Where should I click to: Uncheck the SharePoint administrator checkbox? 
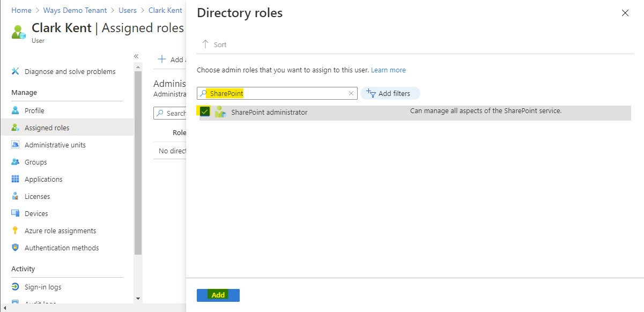point(204,112)
